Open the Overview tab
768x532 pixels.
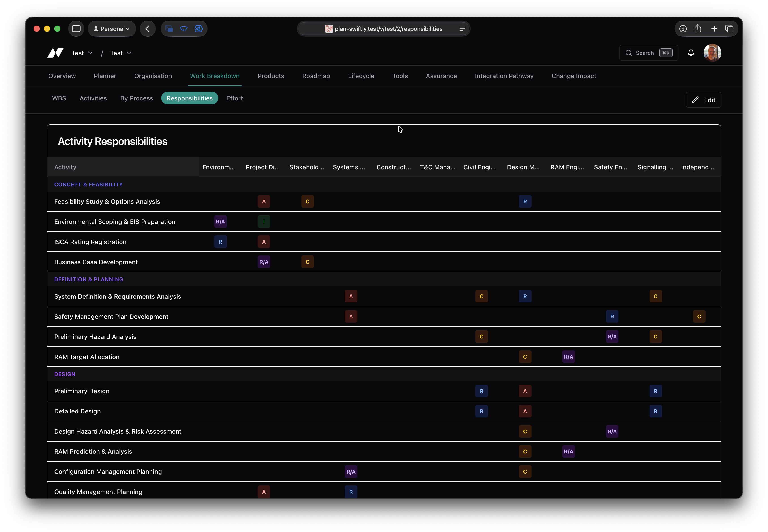coord(62,76)
